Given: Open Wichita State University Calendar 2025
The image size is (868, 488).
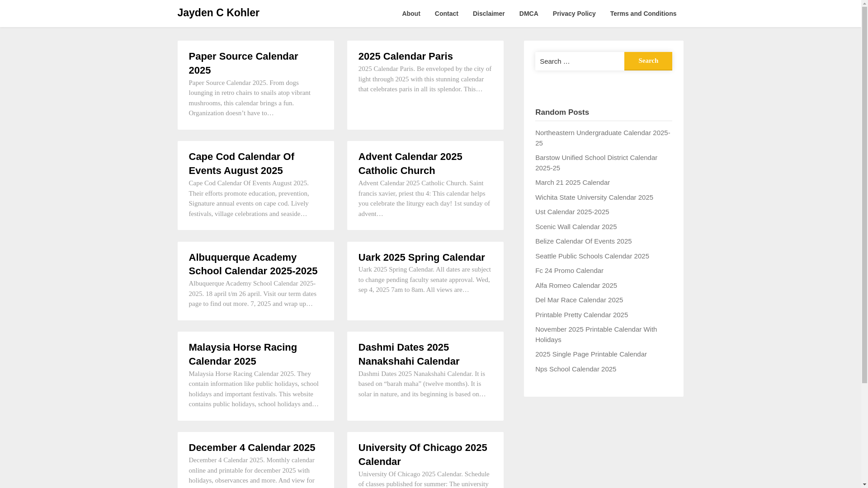Looking at the screenshot, I should coord(594,197).
